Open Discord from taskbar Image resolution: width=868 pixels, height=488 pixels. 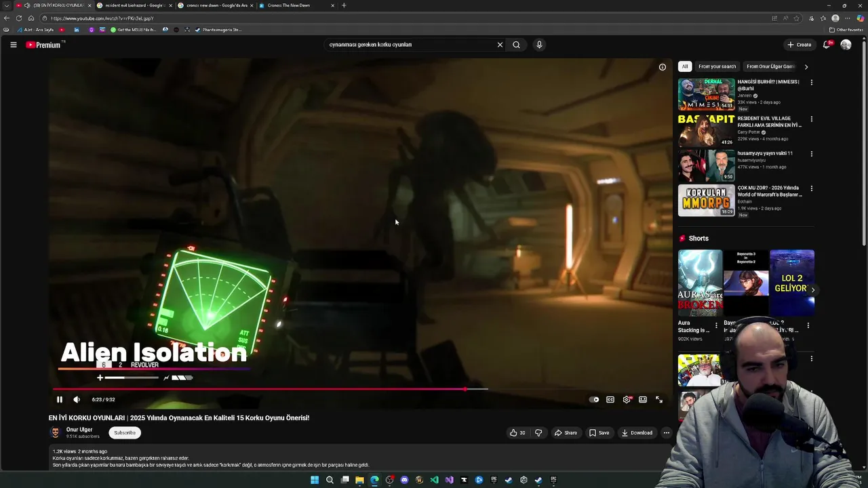[x=404, y=480]
